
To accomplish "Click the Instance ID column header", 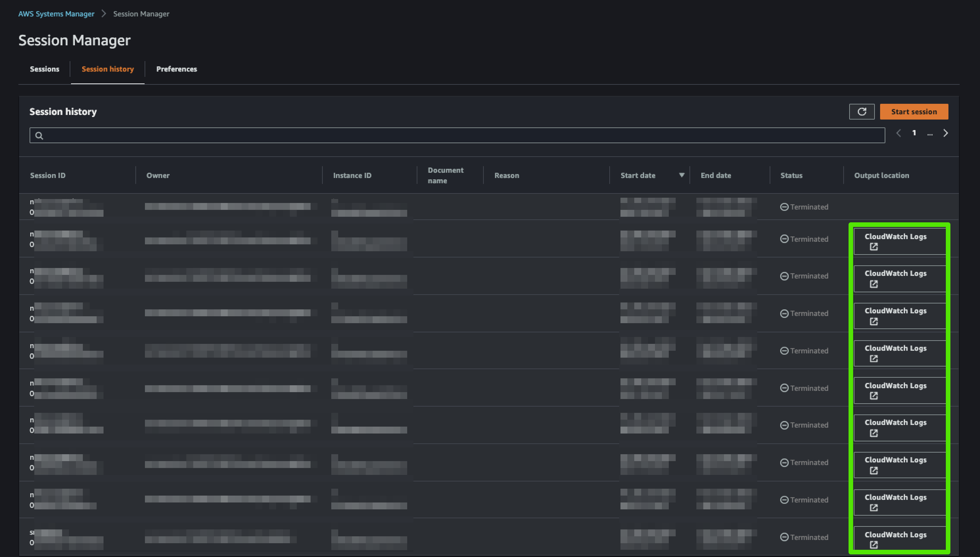I will [x=352, y=175].
